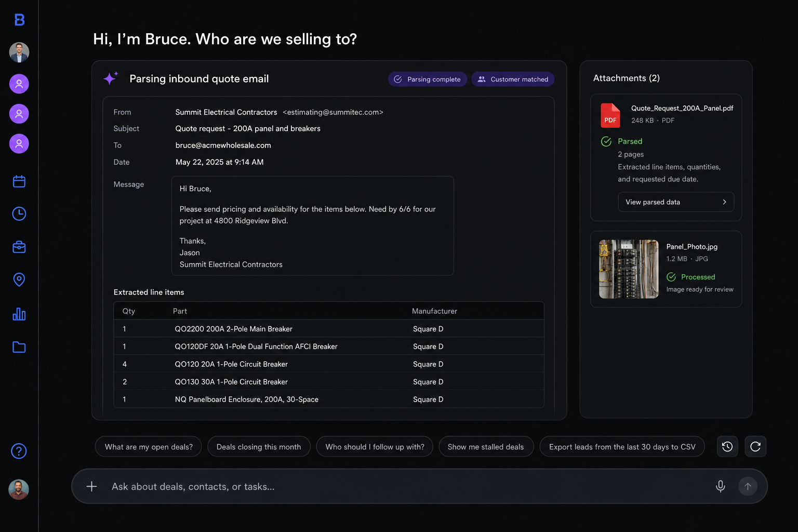Screen dimensions: 798x532
Task: Click the sender email estimating@summitec.com
Action: [333, 112]
